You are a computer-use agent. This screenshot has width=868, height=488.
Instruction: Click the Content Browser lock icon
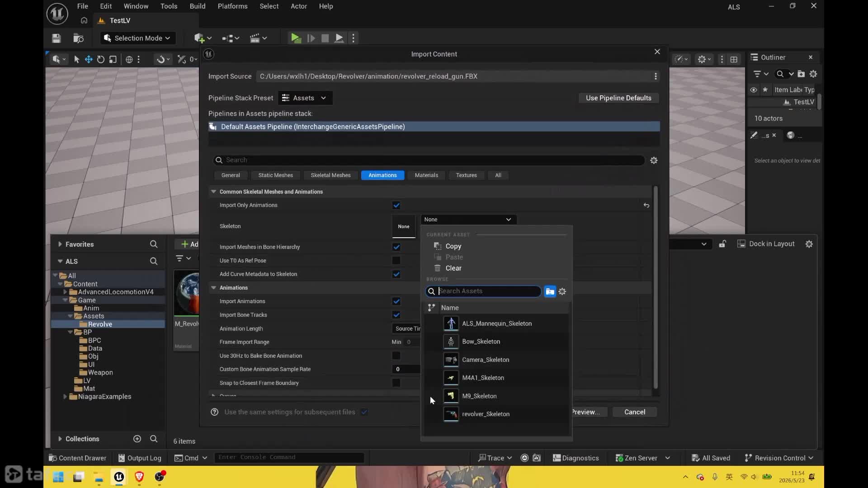point(722,244)
